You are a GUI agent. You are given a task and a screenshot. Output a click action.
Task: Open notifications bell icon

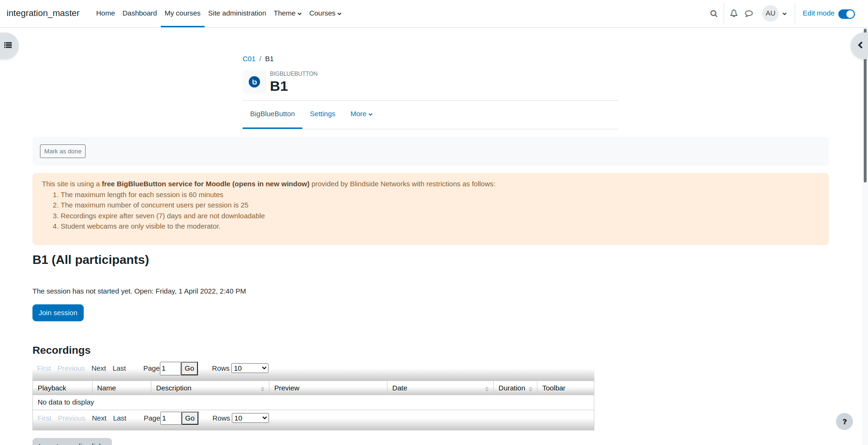click(x=734, y=14)
